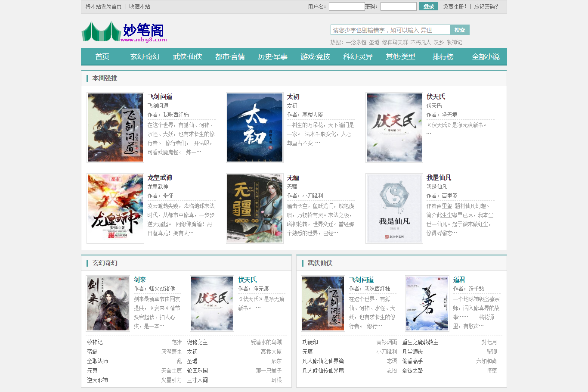The image size is (588, 392).
Task: Select hot search term 不朽凡人
Action: coord(421,42)
